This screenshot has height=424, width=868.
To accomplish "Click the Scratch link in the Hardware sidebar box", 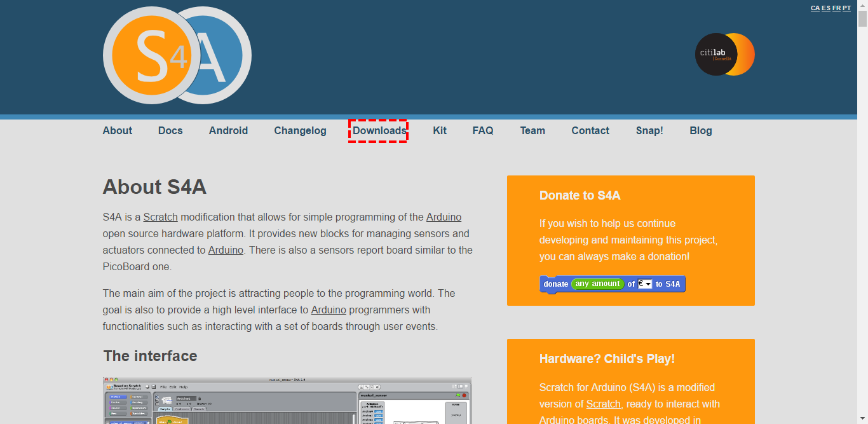I will coord(603,404).
